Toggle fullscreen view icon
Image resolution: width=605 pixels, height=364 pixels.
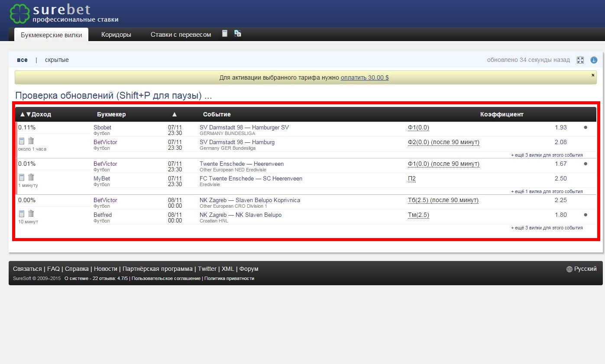(x=580, y=60)
